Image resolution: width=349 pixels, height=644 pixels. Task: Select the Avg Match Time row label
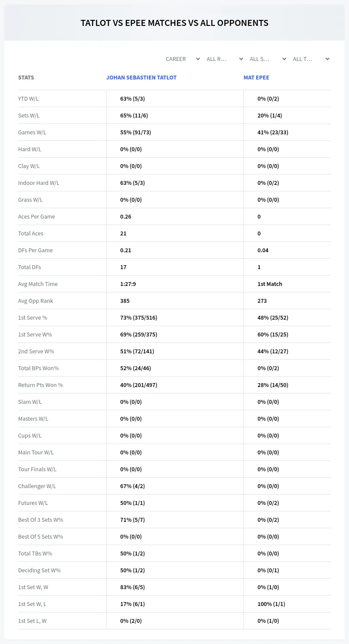coord(38,284)
